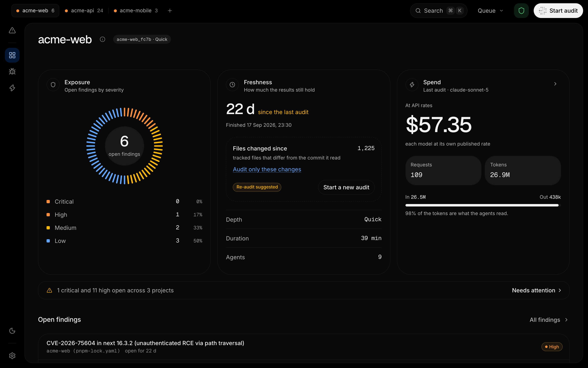
Task: Click the In/Out token progress bar
Action: [483, 205]
